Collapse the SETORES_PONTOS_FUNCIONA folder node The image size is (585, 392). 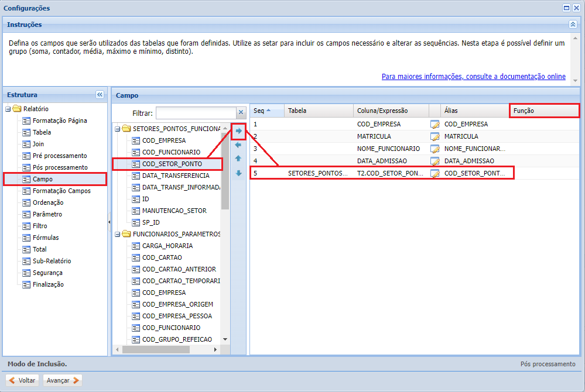[x=118, y=129]
